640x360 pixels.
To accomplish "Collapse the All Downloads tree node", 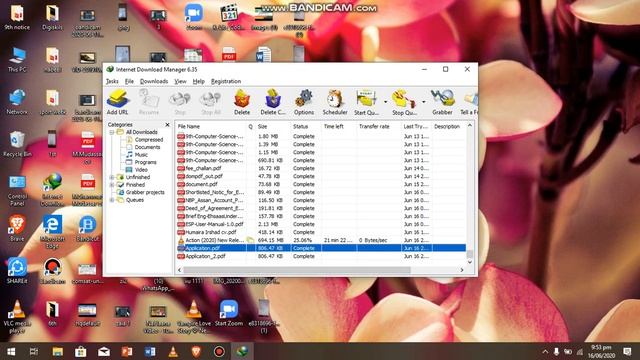I will pos(111,132).
